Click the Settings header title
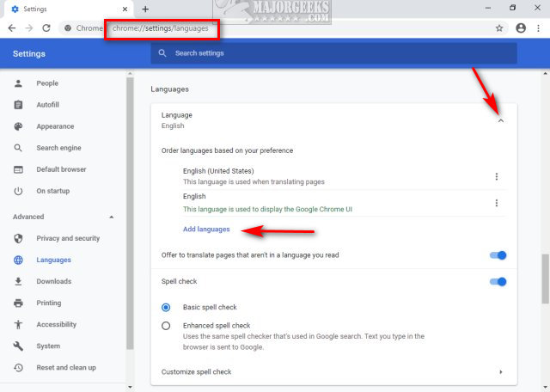 [29, 53]
